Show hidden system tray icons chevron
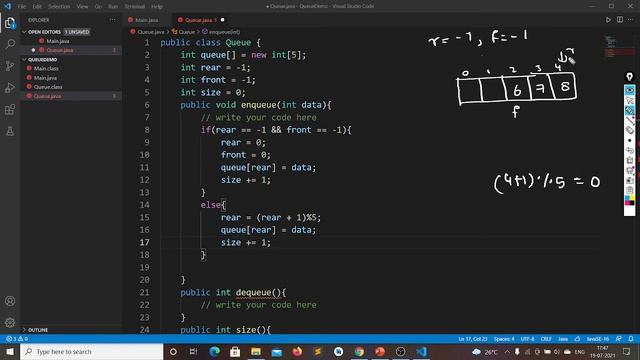The image size is (640, 360). pyautogui.click(x=507, y=351)
